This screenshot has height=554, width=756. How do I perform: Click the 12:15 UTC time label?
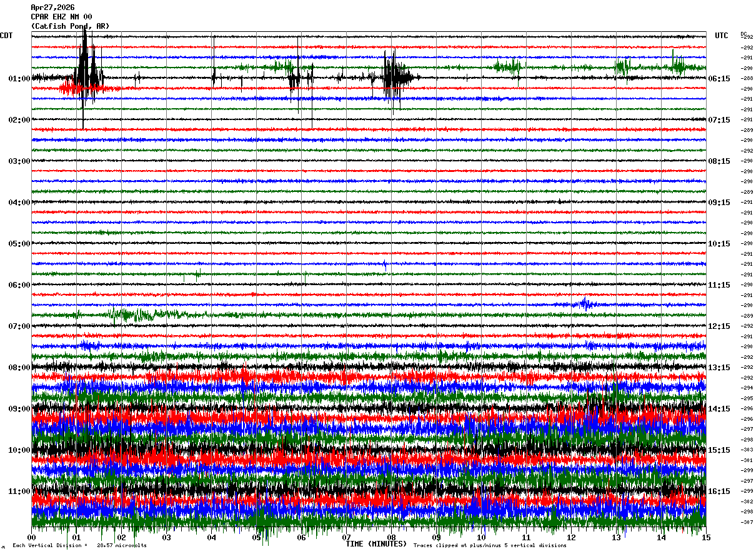719,326
